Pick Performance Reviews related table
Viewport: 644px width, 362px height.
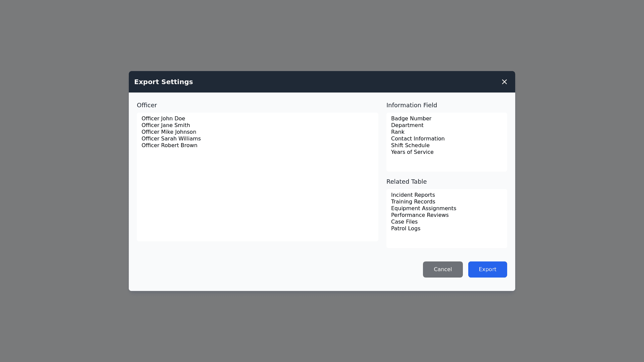pyautogui.click(x=420, y=215)
